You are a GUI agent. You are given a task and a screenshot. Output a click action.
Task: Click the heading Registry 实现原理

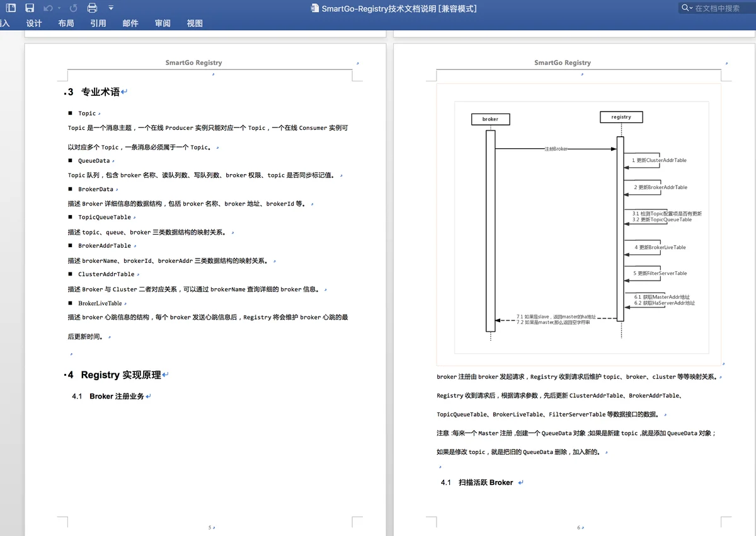121,375
